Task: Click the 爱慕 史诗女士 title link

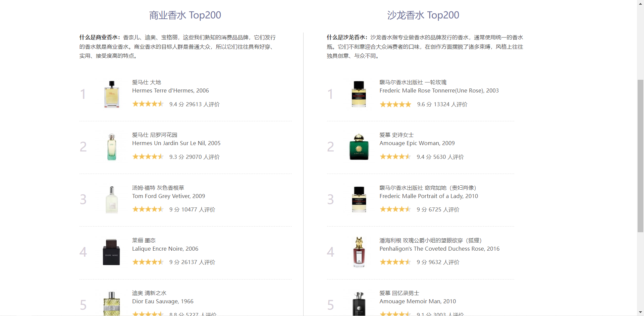Action: [x=396, y=135]
